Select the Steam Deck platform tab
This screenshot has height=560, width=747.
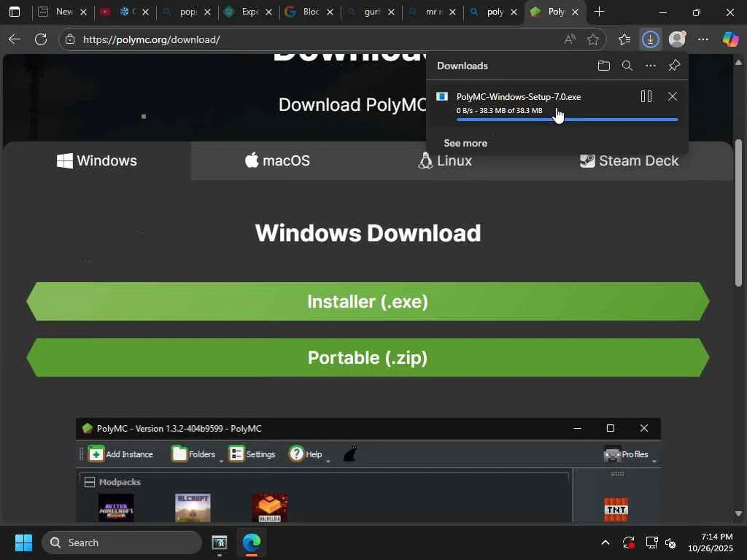[x=630, y=161]
